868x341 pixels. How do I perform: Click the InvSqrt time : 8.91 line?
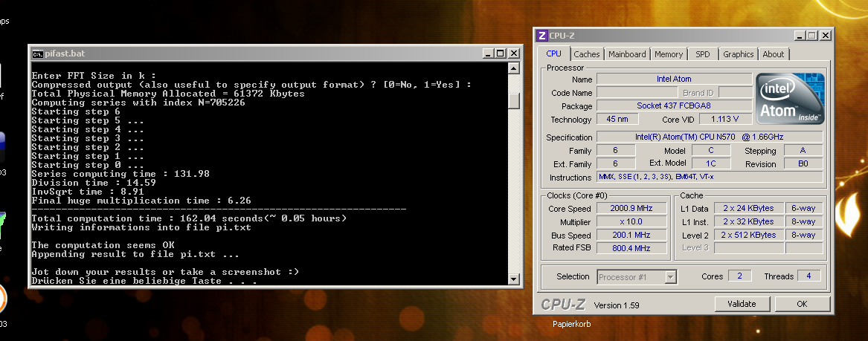[x=88, y=191]
